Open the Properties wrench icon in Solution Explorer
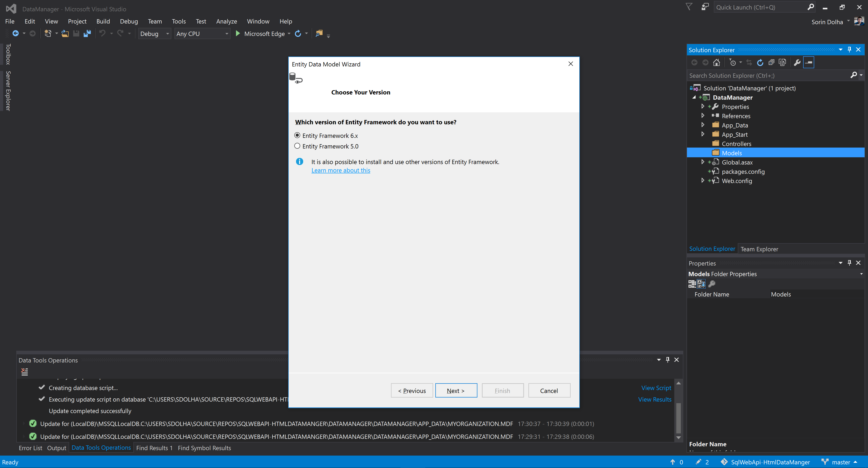 [797, 62]
